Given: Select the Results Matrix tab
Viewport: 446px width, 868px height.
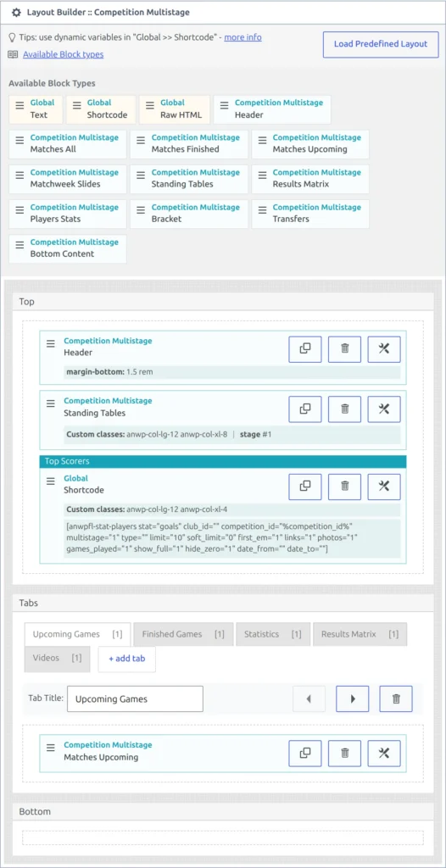Looking at the screenshot, I should tap(360, 634).
